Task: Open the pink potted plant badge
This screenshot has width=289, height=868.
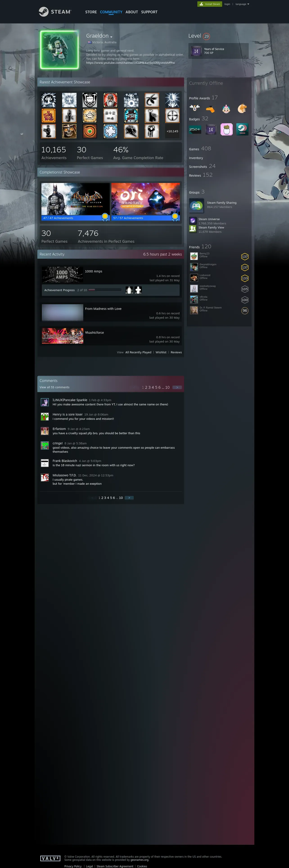Action: click(x=226, y=129)
